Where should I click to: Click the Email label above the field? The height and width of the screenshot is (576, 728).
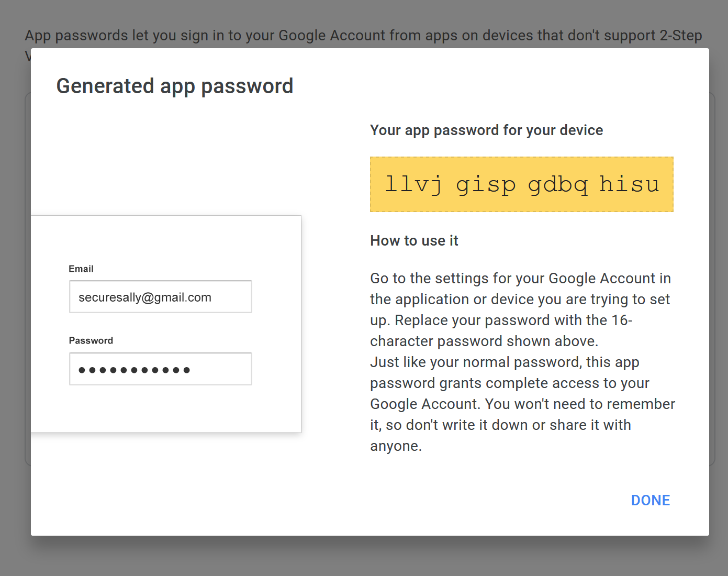(81, 269)
